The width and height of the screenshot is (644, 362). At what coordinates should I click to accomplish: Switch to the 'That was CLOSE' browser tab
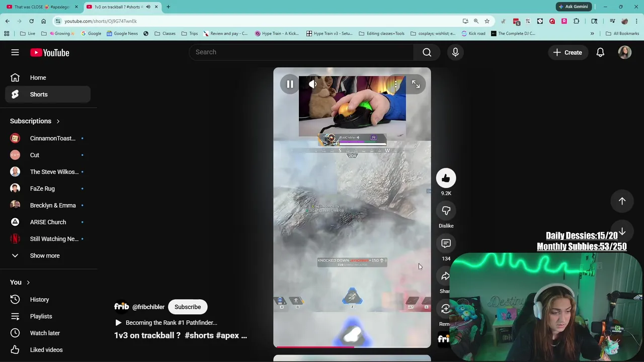coord(42,7)
